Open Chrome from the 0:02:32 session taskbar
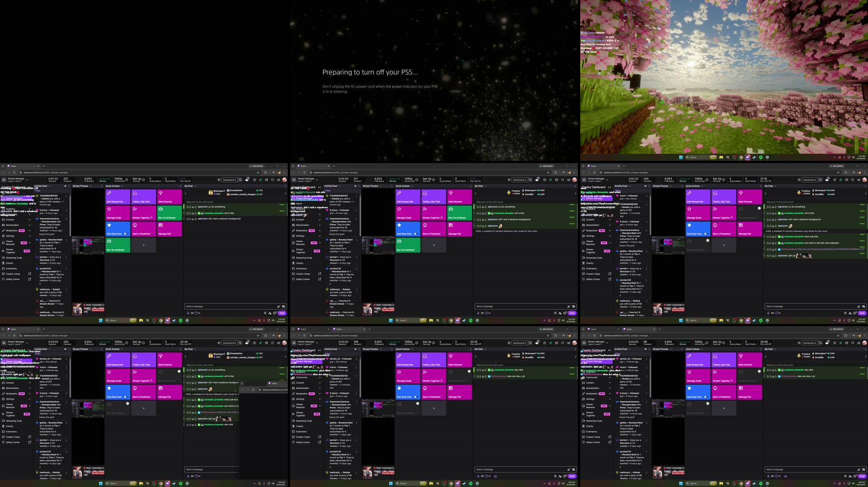868x487 pixels. click(x=741, y=320)
